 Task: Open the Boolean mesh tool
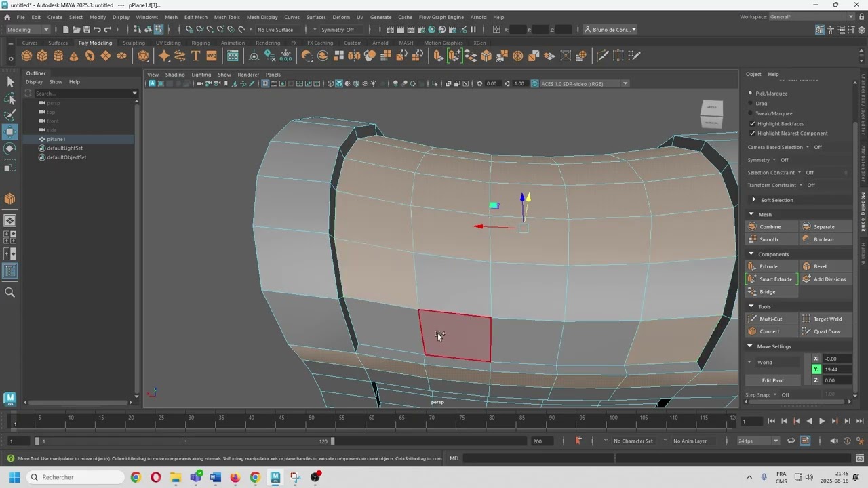pos(823,239)
